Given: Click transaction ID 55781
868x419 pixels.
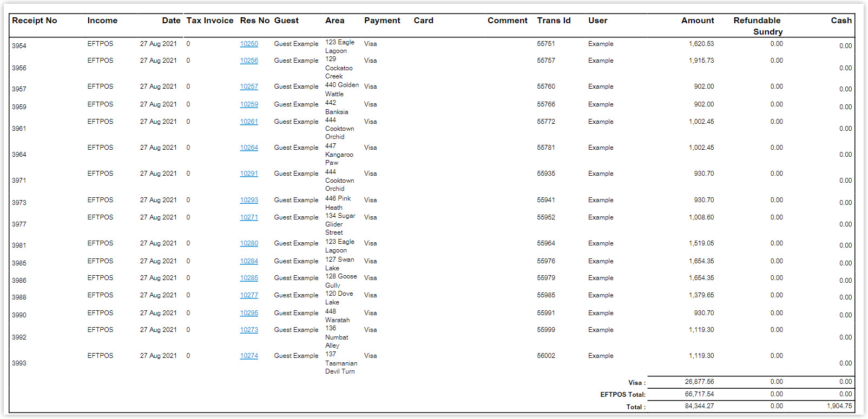Looking at the screenshot, I should (x=546, y=148).
